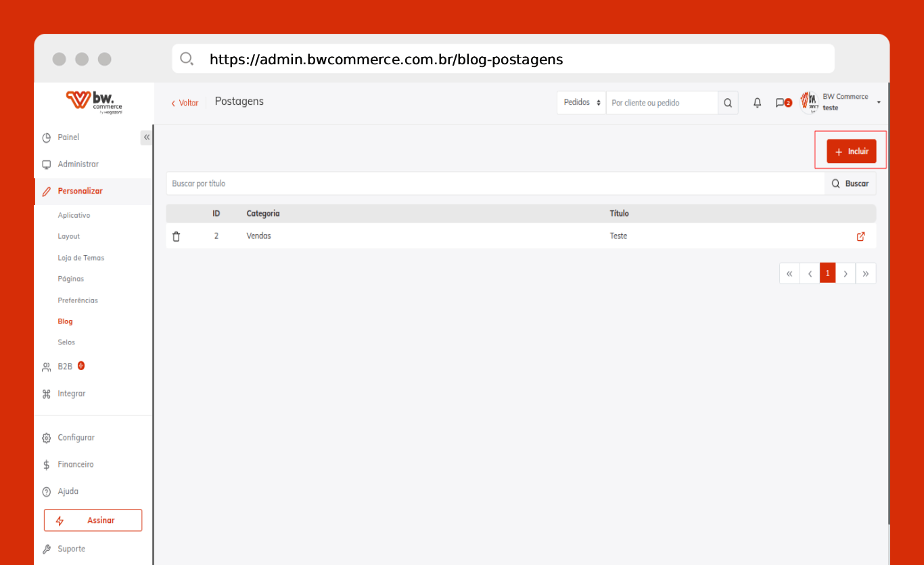
Task: Click the B2B people icon
Action: click(x=47, y=367)
